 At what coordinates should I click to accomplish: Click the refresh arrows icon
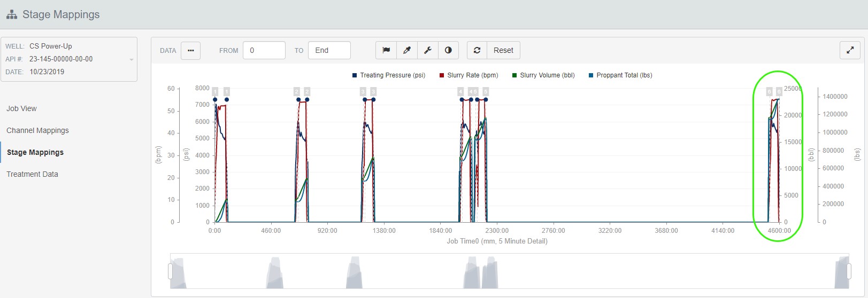click(477, 50)
